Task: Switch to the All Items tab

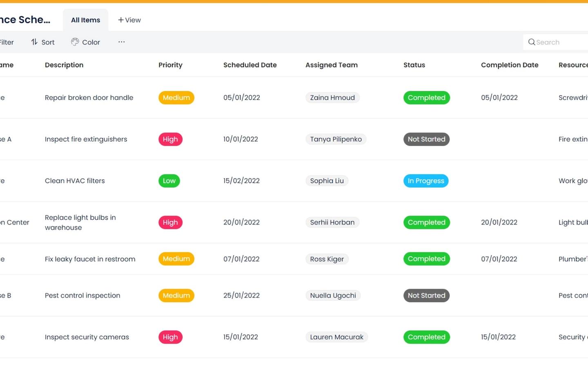Action: point(85,20)
